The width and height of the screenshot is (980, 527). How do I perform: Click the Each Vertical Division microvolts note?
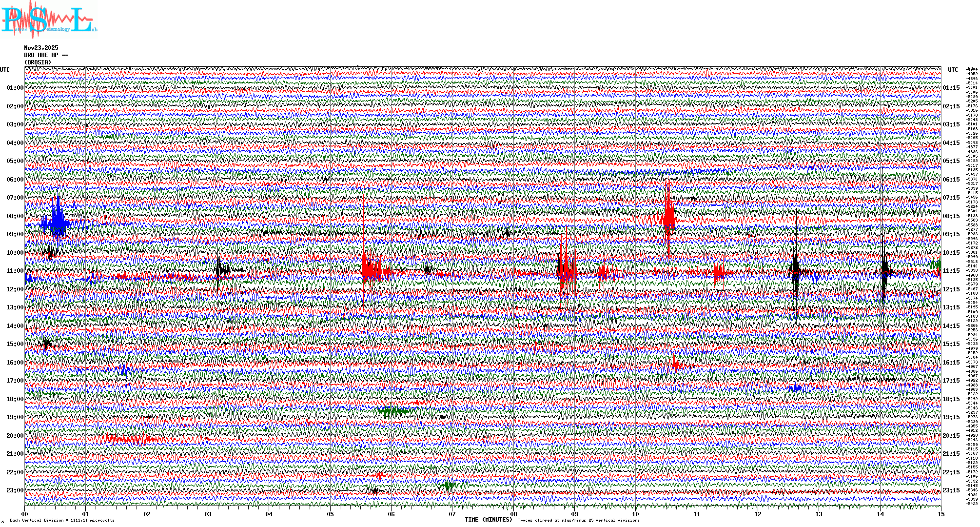coord(62,520)
